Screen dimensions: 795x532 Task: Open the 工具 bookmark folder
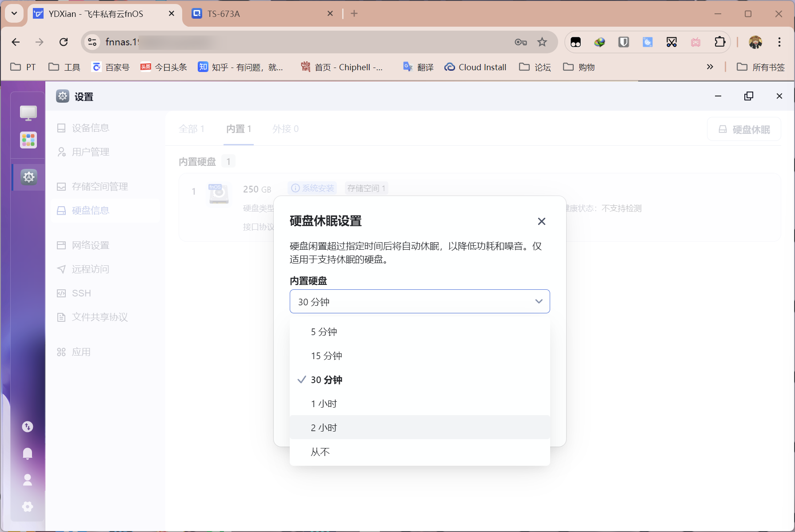pos(64,67)
